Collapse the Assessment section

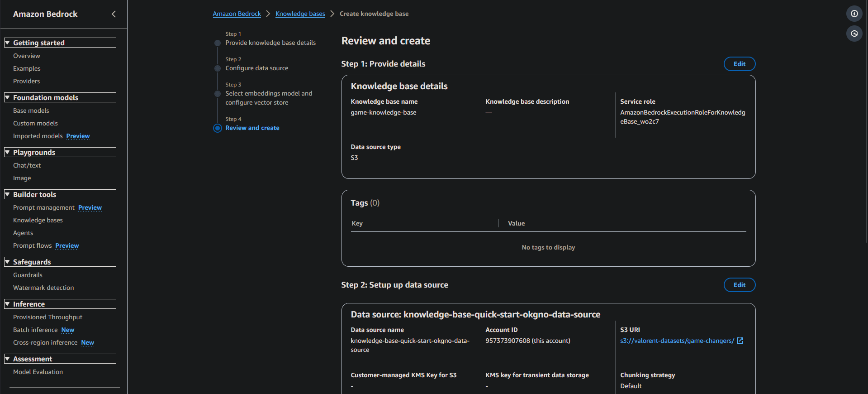pyautogui.click(x=60, y=359)
